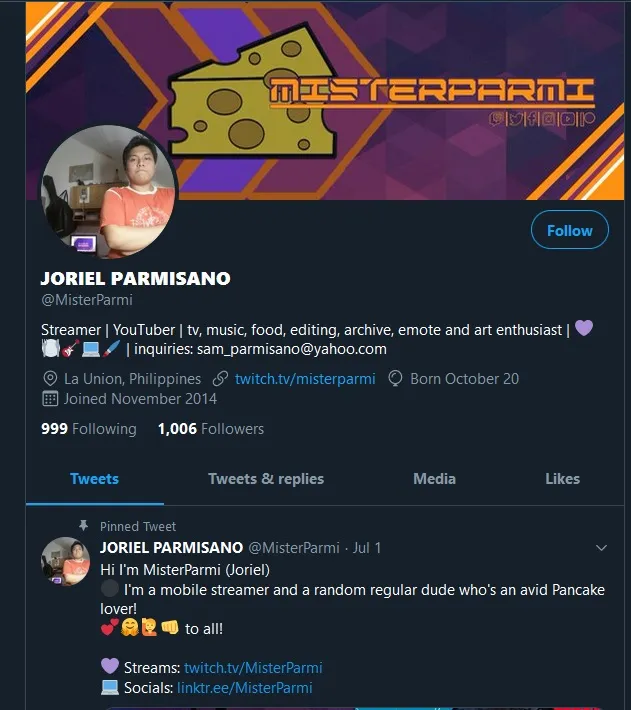Click the purple heart emoji in the bio
The height and width of the screenshot is (710, 631).
pyautogui.click(x=583, y=328)
